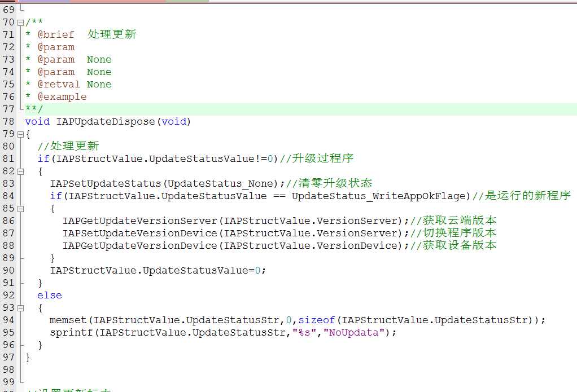This screenshot has height=392, width=577.
Task: Click the @example tag on line 76
Action: tap(62, 96)
